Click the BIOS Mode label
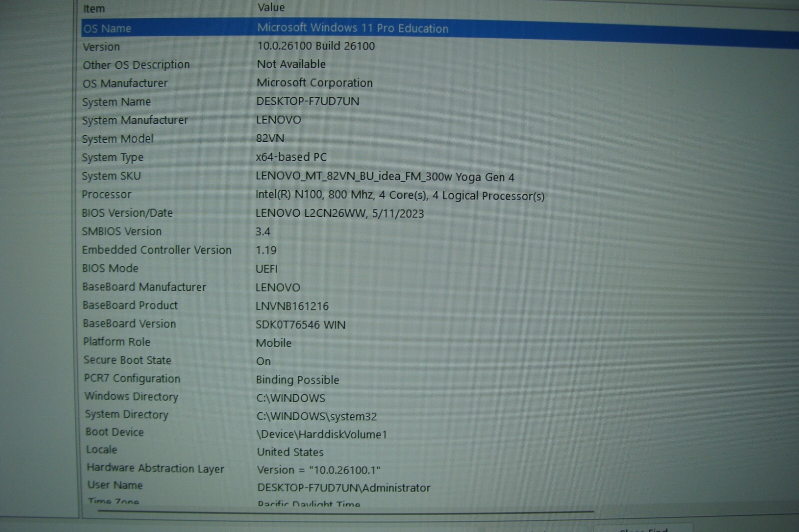Screen dimensions: 799x532 [x=110, y=268]
